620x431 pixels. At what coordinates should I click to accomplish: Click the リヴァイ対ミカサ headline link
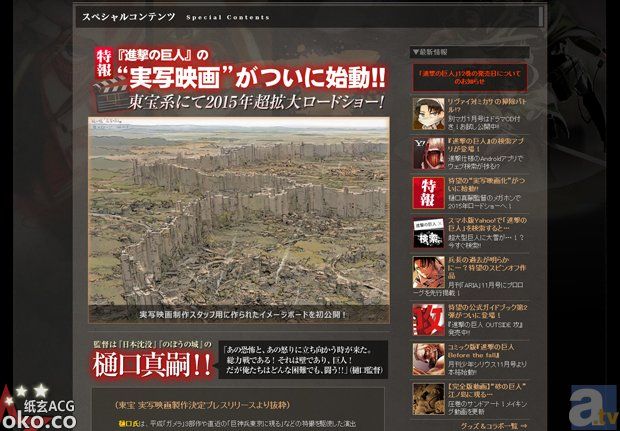pos(487,106)
